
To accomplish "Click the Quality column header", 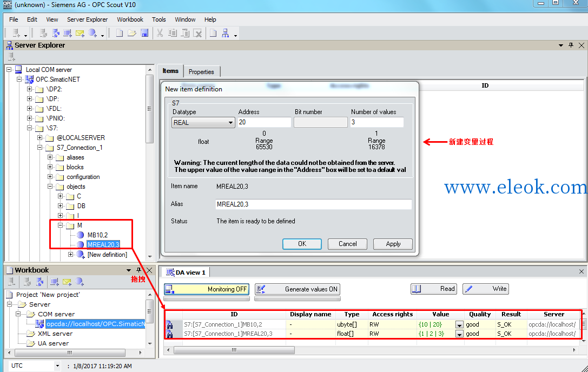I will click(480, 314).
